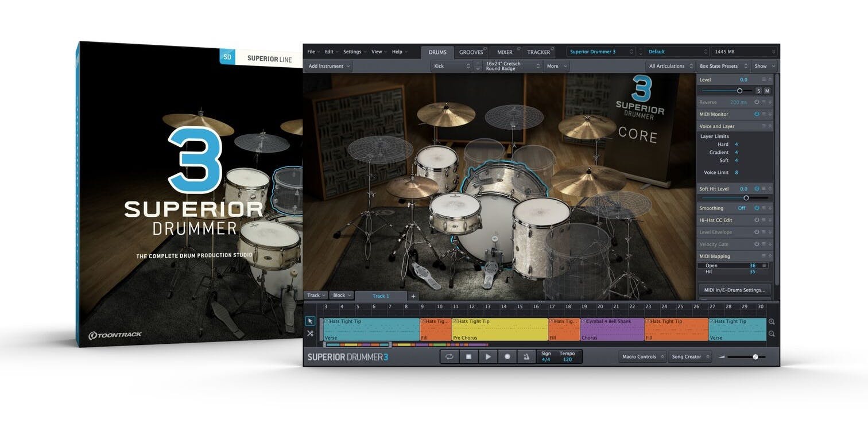Toggle the metronome icon
Screen dimensions: 868x431
coord(526,356)
